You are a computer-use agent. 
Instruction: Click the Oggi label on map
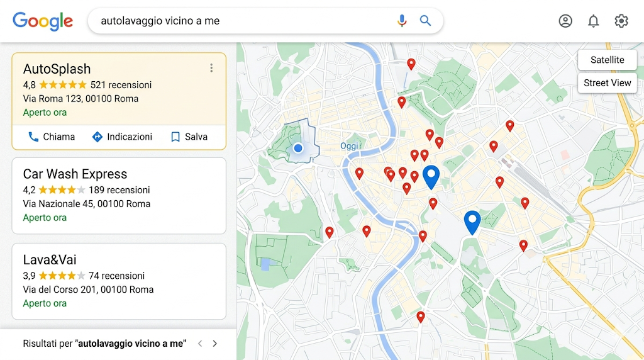pyautogui.click(x=349, y=146)
